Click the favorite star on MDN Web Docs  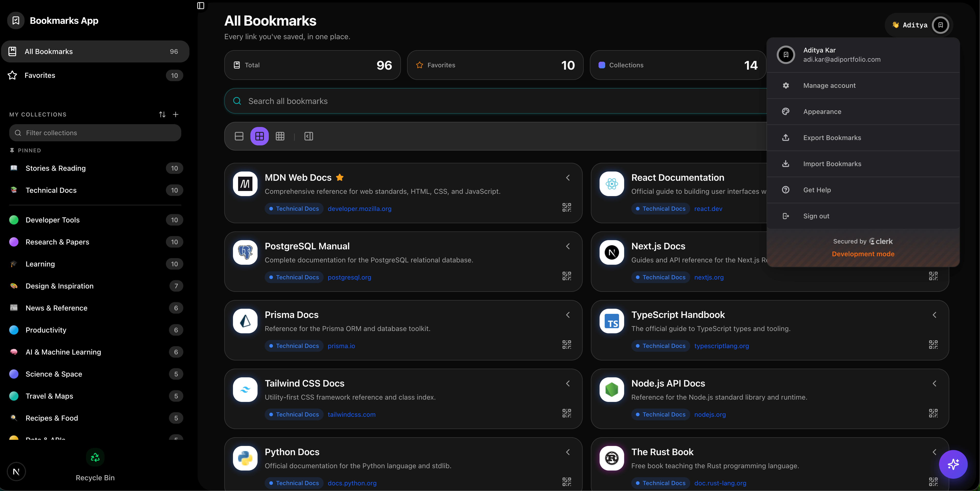coord(340,178)
